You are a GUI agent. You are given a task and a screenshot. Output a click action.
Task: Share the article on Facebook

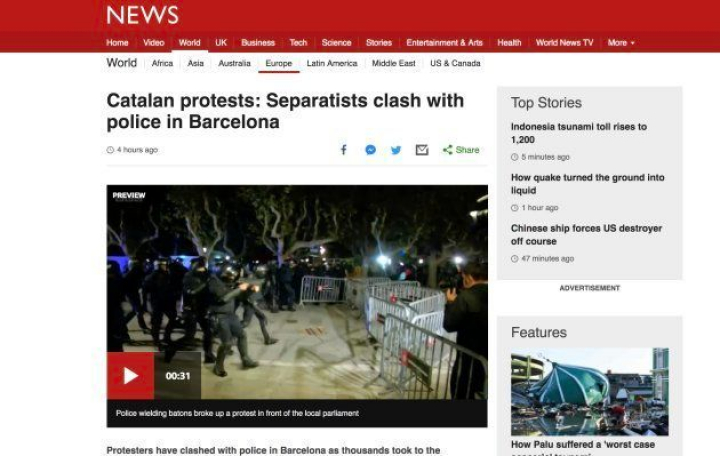click(343, 150)
